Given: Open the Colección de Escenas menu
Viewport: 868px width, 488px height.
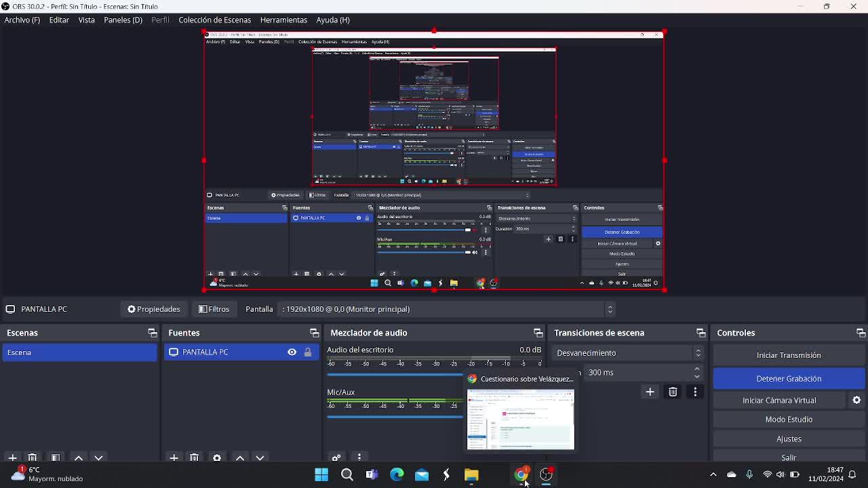Looking at the screenshot, I should pos(214,20).
